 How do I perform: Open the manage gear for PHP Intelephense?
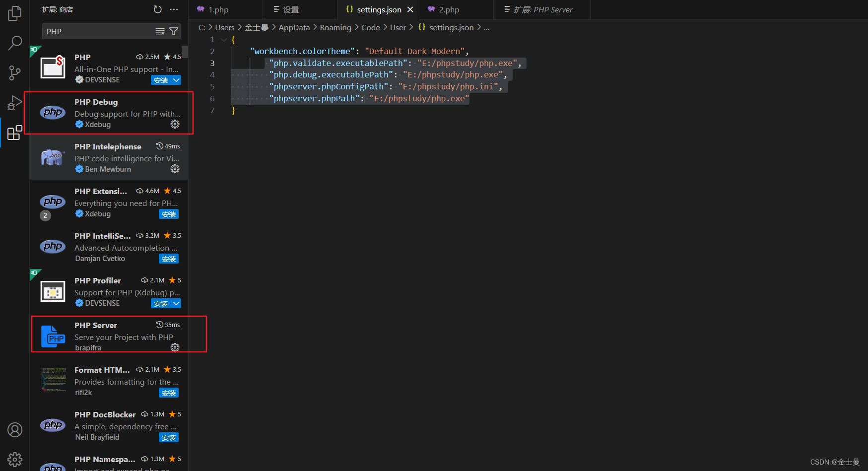click(x=175, y=169)
